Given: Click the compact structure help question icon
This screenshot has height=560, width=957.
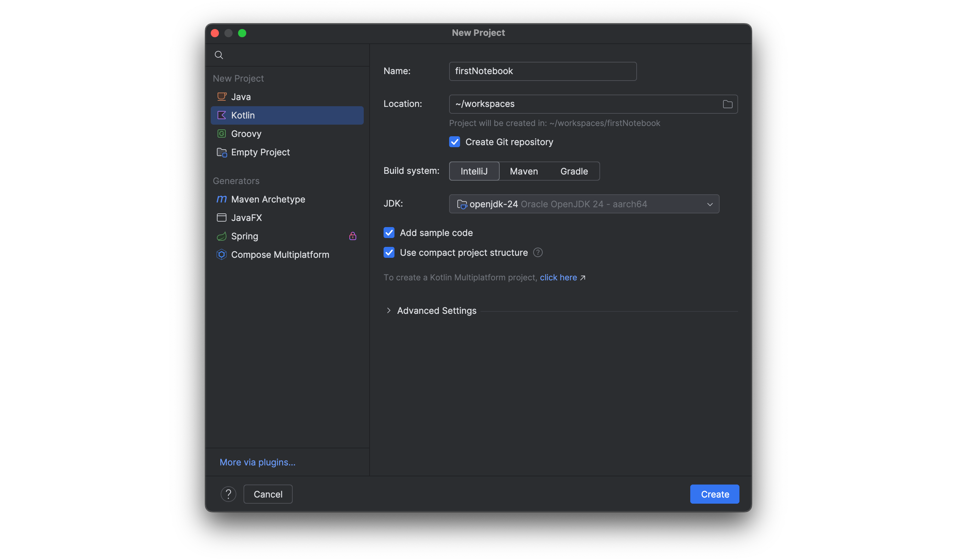Looking at the screenshot, I should [538, 252].
